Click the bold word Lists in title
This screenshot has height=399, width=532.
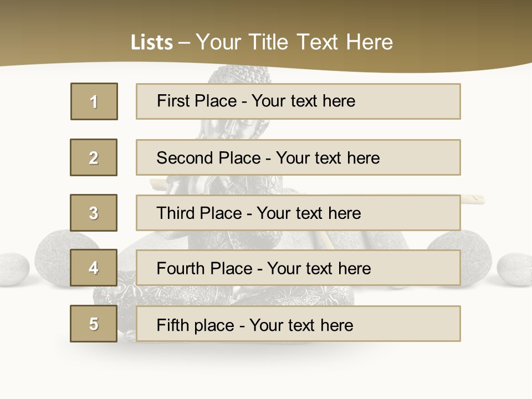(151, 43)
